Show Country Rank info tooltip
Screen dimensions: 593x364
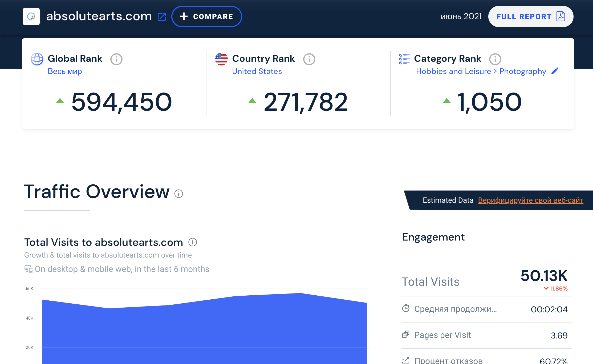click(309, 59)
